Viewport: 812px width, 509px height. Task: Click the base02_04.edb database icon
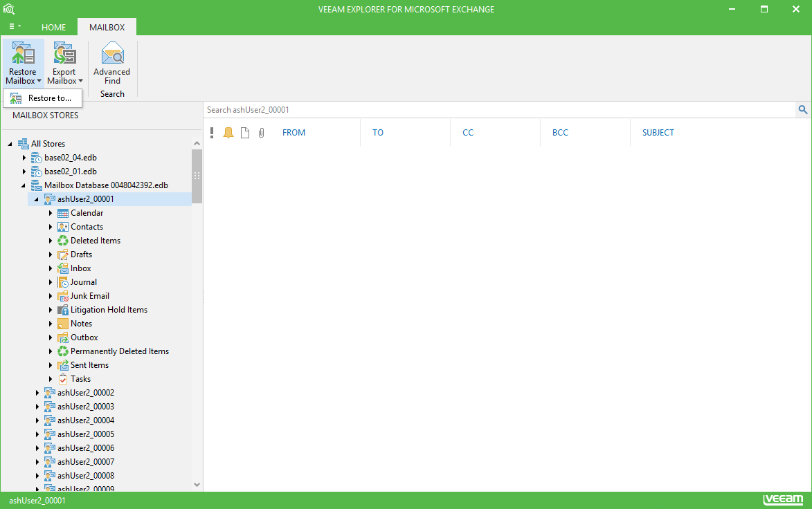coord(36,158)
